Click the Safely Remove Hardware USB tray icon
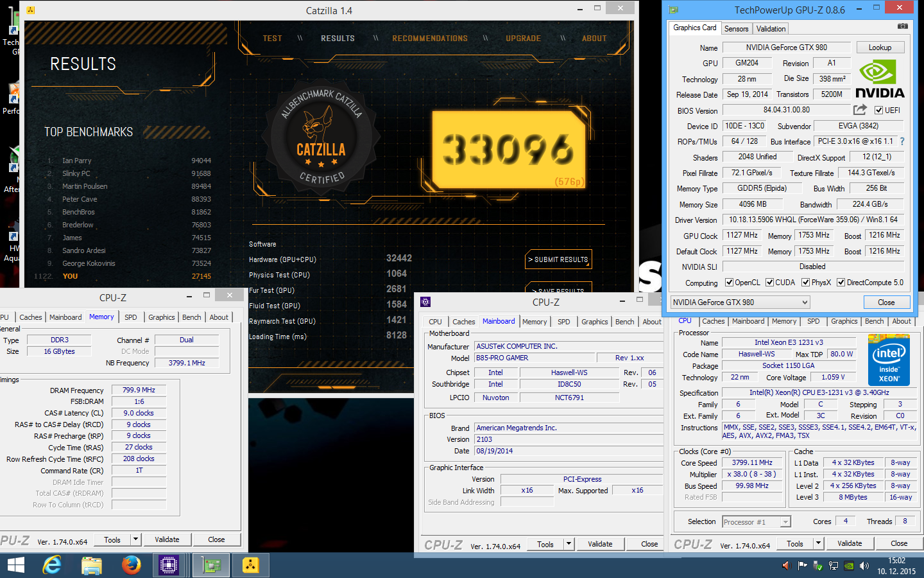 coord(817,565)
